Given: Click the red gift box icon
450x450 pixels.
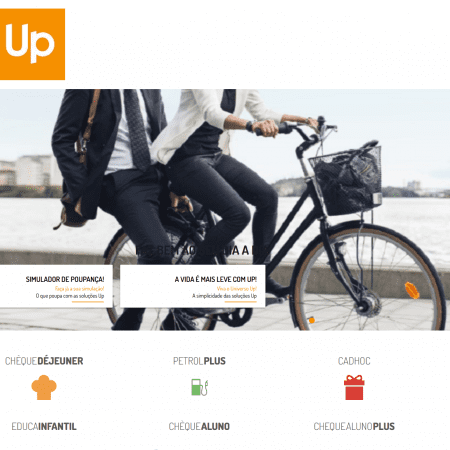Looking at the screenshot, I should [354, 387].
